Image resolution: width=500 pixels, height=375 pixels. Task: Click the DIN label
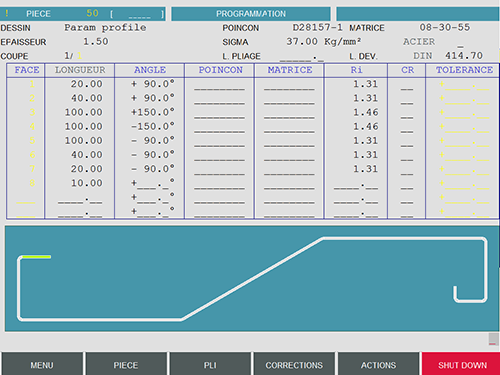423,56
